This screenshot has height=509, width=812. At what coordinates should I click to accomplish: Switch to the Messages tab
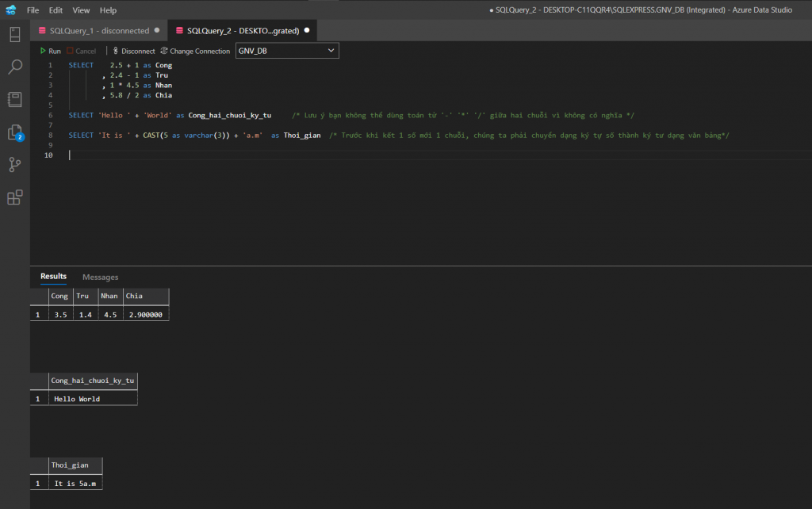[100, 277]
